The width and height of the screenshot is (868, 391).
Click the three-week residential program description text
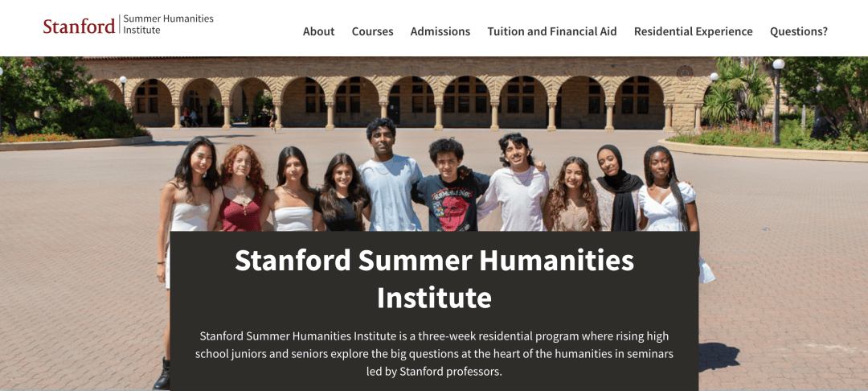tap(434, 353)
